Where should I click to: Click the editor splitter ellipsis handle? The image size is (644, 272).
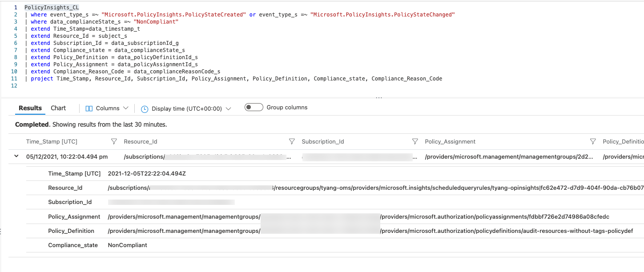point(378,97)
